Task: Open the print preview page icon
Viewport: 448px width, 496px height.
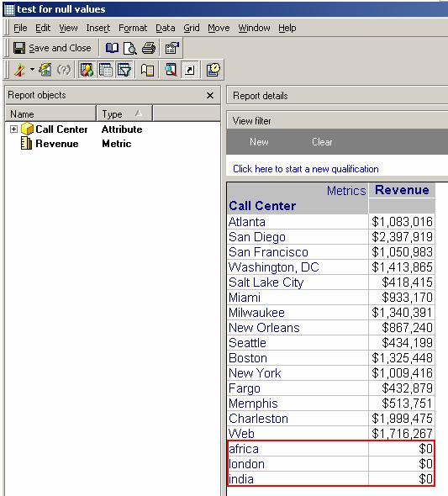Action: coord(129,48)
